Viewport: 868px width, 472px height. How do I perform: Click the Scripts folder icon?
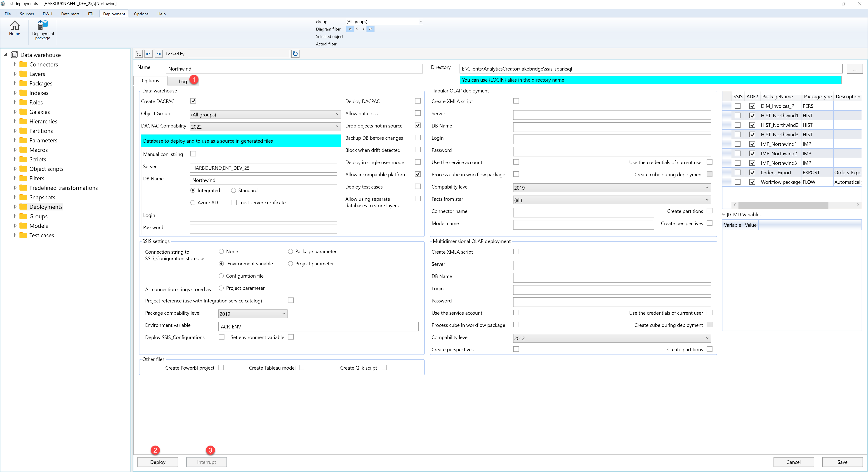pos(23,159)
